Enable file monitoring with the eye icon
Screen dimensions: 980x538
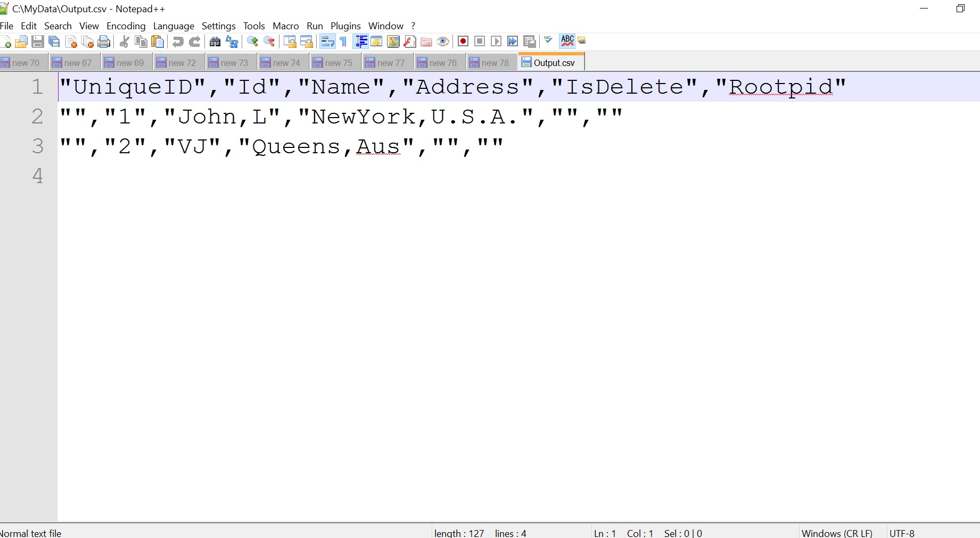(443, 42)
